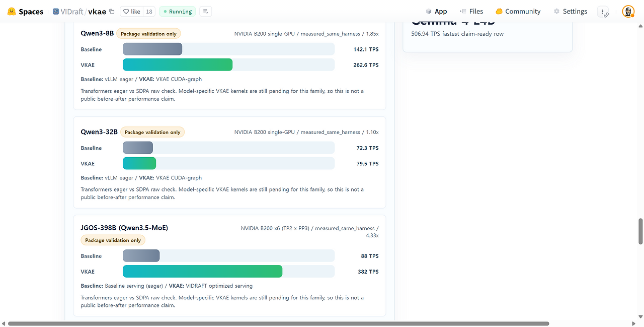Click the 506.94 TPS fastest claim-ready row text
Image resolution: width=644 pixels, height=327 pixels.
[457, 34]
